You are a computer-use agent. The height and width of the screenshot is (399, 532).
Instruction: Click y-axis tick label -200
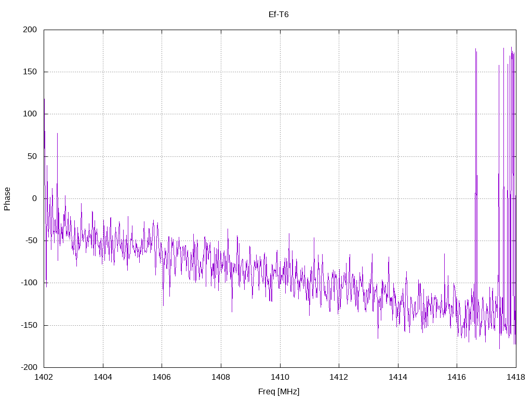point(29,367)
